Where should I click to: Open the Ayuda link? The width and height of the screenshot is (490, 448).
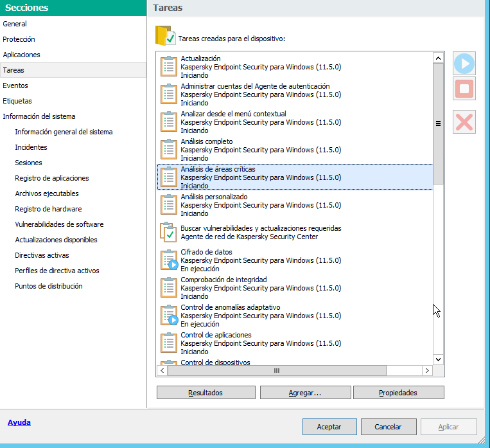[19, 422]
